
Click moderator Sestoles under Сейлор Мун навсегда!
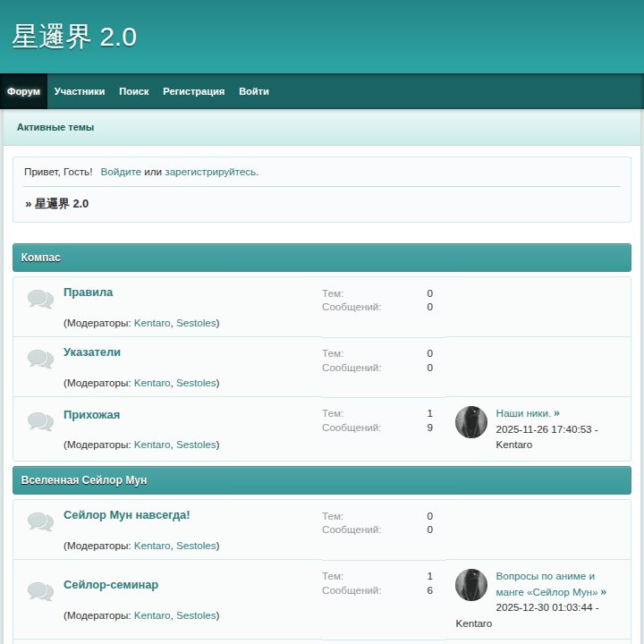[196, 546]
